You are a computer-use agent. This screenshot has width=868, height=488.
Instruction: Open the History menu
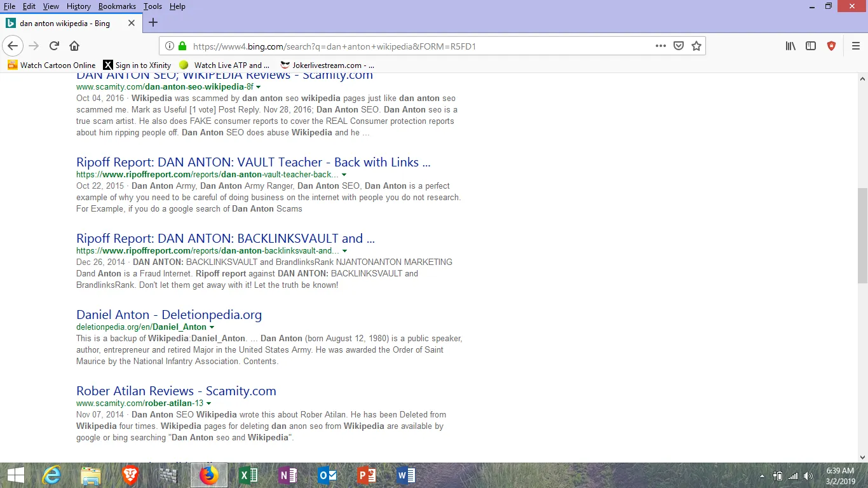click(x=79, y=6)
